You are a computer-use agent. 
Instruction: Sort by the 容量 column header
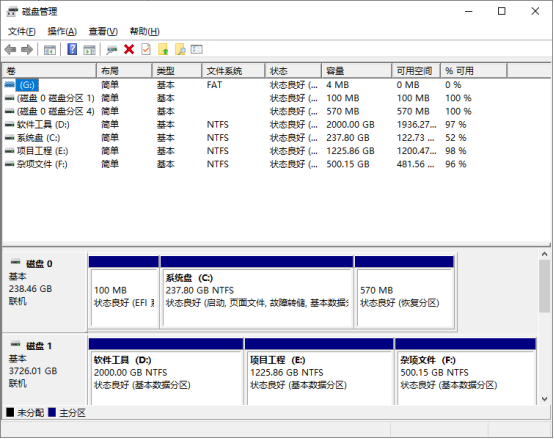tap(357, 71)
